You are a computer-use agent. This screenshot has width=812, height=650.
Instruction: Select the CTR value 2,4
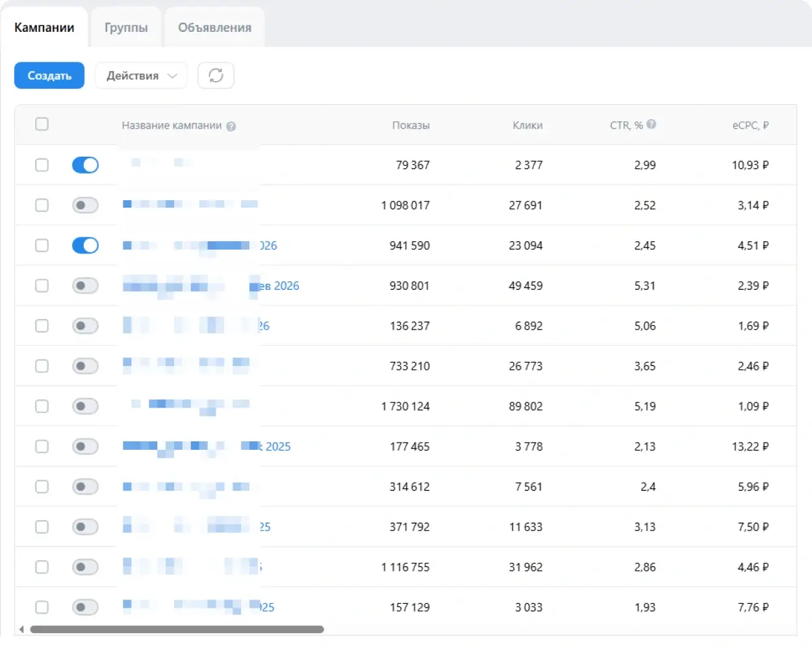648,487
